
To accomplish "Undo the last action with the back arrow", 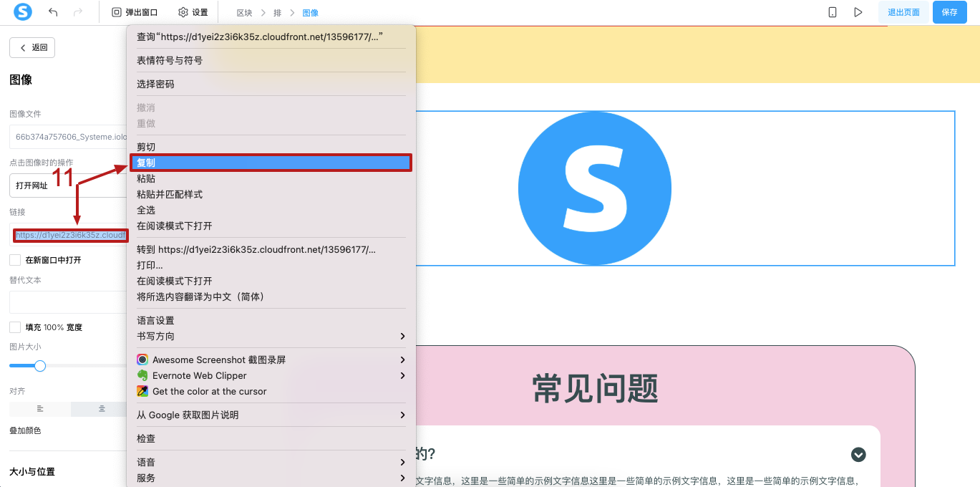I will point(53,12).
